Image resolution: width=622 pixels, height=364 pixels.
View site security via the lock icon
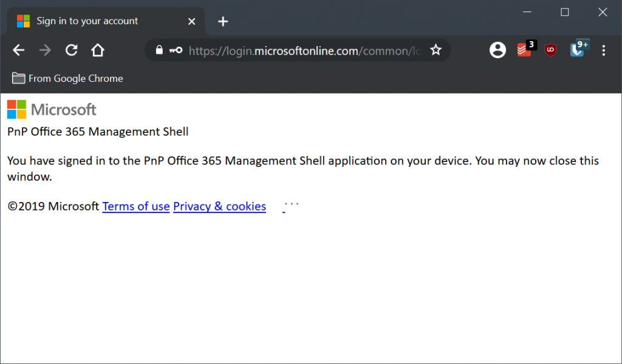159,50
